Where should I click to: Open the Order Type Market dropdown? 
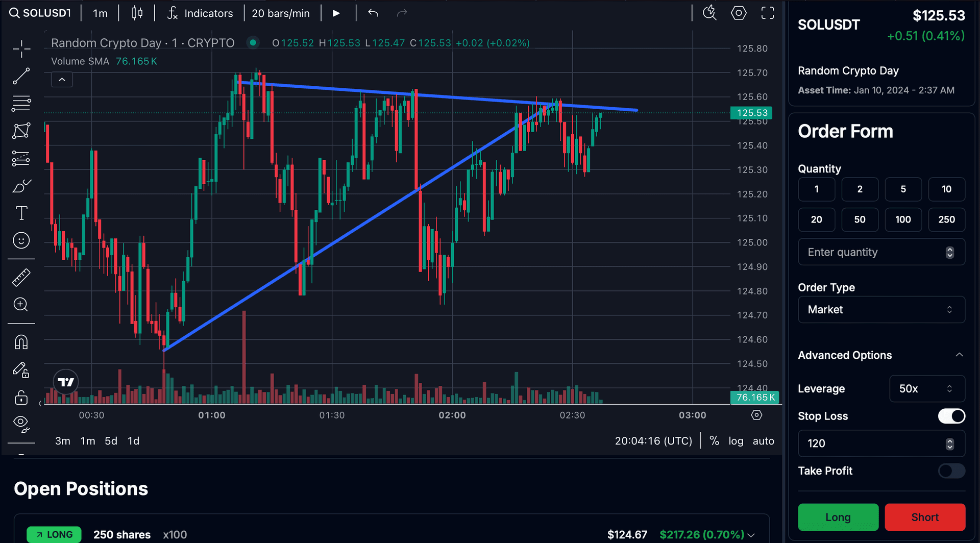[x=881, y=310]
